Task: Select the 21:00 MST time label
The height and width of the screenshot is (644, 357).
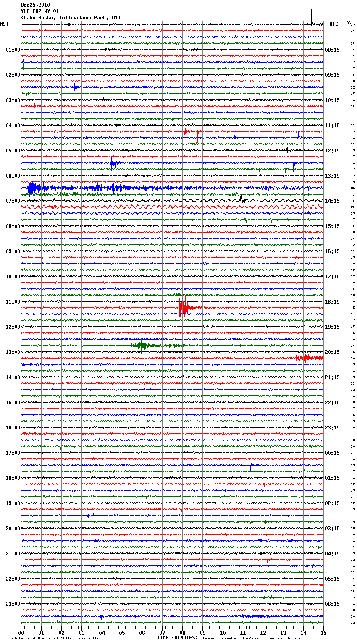Action: point(13,554)
